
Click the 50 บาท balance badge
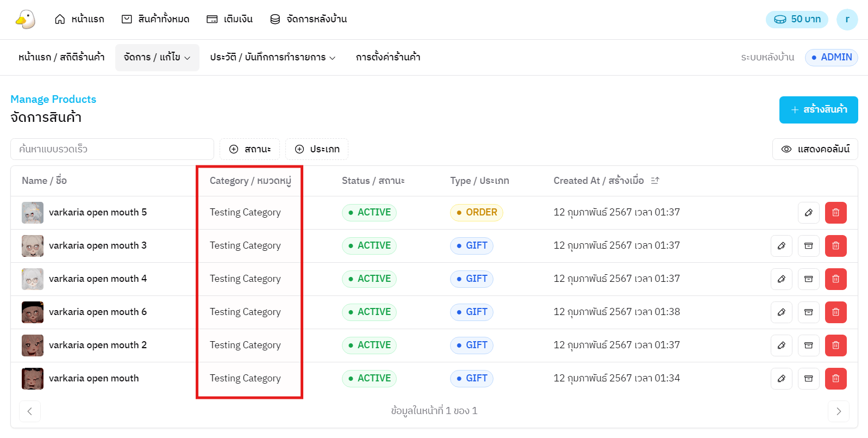(797, 19)
